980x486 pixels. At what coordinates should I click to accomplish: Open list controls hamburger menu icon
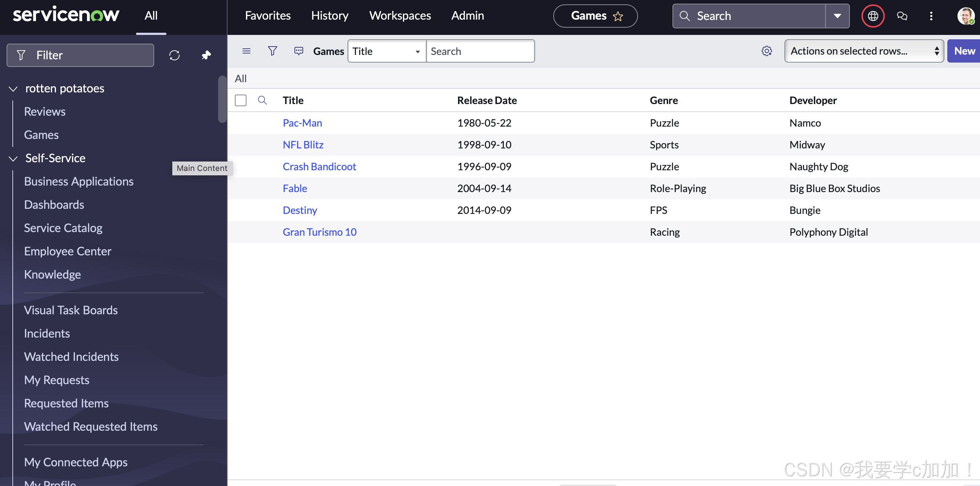246,51
